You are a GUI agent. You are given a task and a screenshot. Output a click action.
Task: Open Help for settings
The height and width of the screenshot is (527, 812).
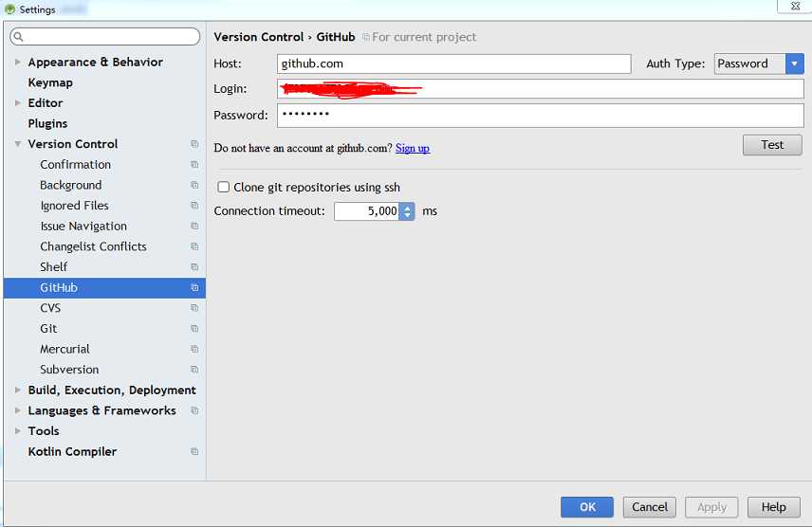point(774,507)
